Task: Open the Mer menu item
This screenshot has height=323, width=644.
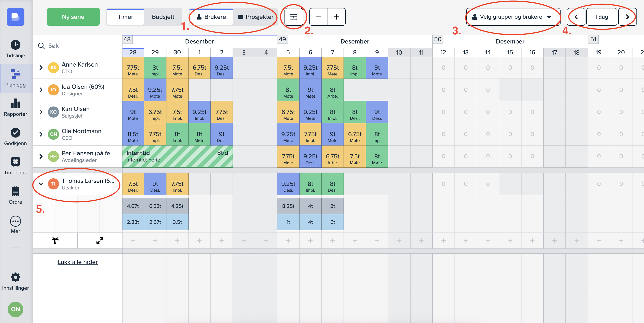Action: point(16,221)
